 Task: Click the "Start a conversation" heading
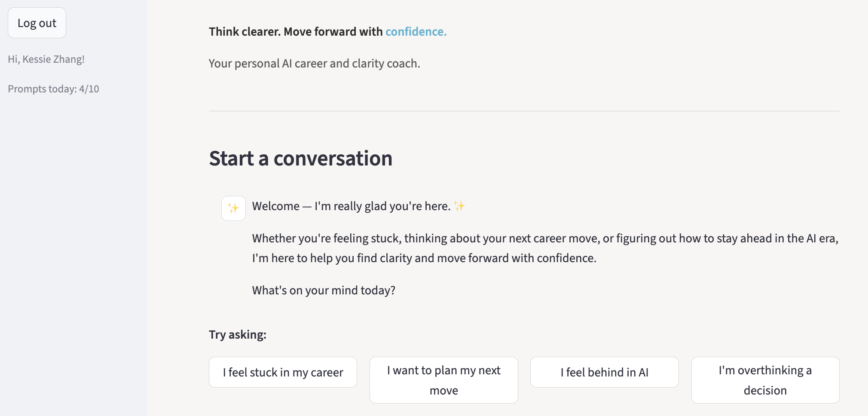click(x=300, y=159)
